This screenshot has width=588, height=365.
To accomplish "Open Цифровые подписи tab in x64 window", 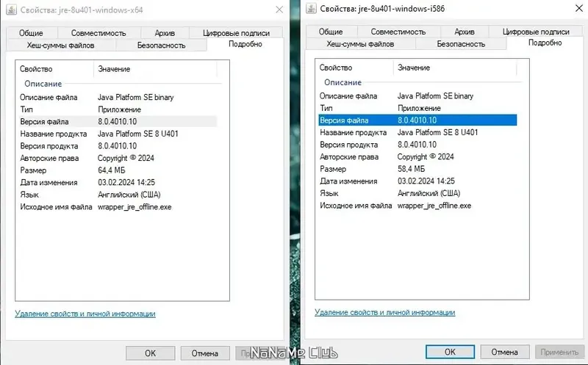I will click(x=236, y=33).
